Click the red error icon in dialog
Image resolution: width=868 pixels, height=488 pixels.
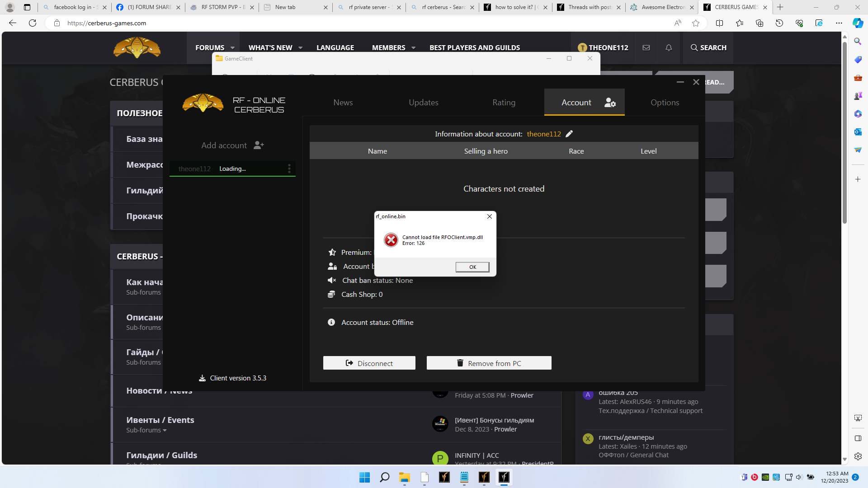click(391, 240)
